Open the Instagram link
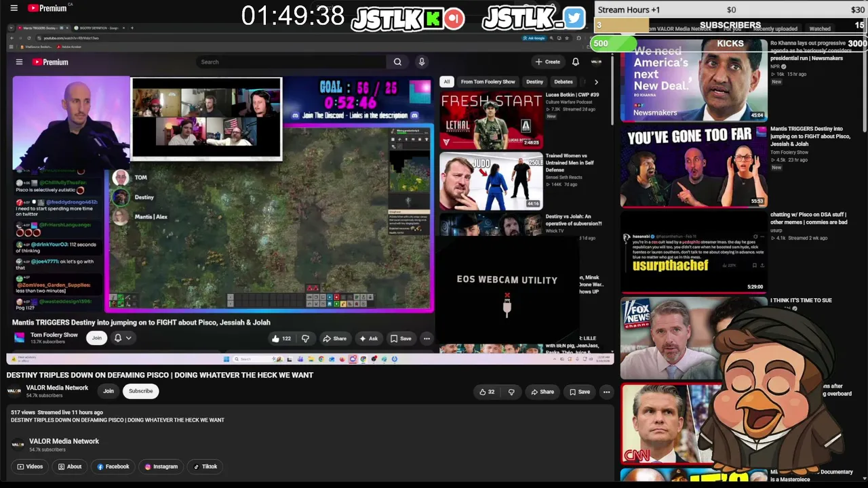This screenshot has height=488, width=868. [161, 466]
